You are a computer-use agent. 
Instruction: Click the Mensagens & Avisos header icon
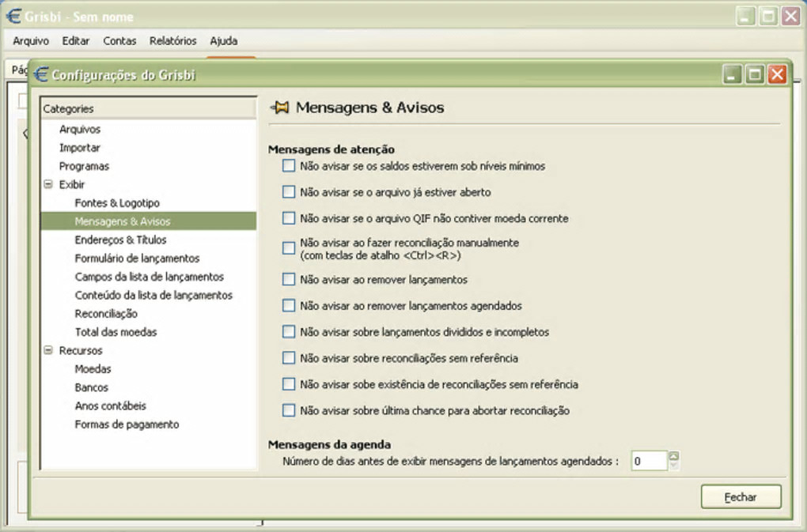click(279, 108)
